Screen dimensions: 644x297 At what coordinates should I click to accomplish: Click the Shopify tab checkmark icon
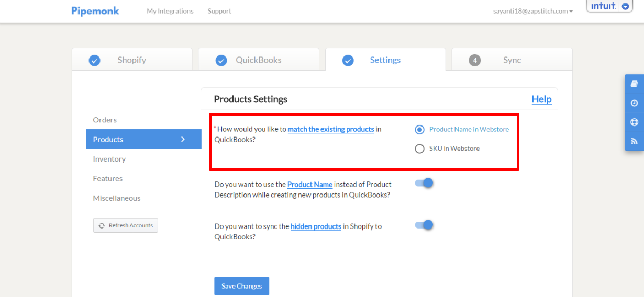tap(94, 61)
